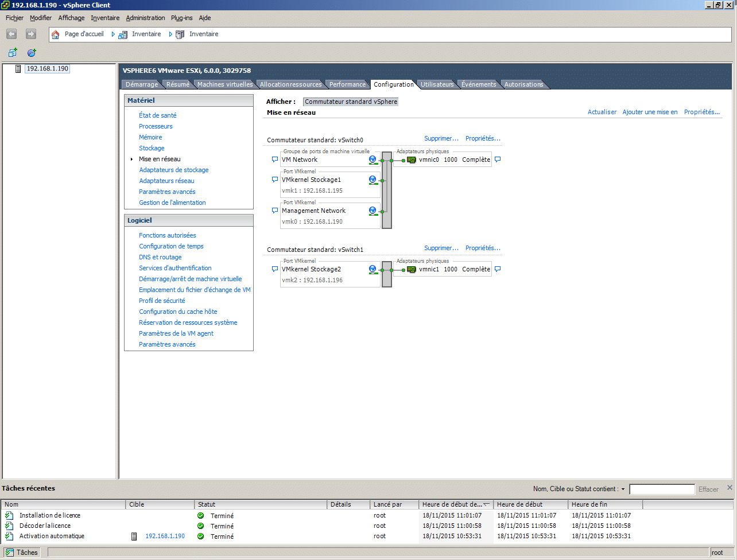Image resolution: width=737 pixels, height=560 pixels.
Task: Click the Lancé par column header
Action: tap(395, 504)
